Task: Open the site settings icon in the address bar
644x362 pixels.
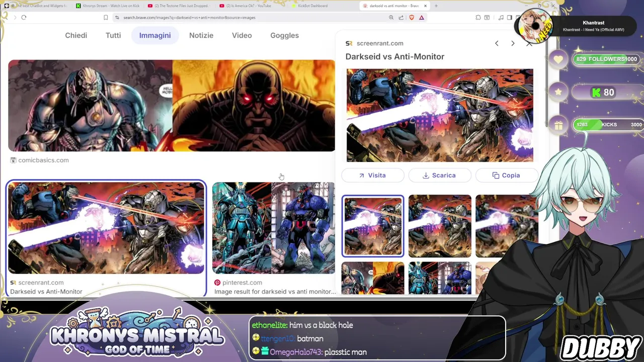Action: [x=117, y=18]
